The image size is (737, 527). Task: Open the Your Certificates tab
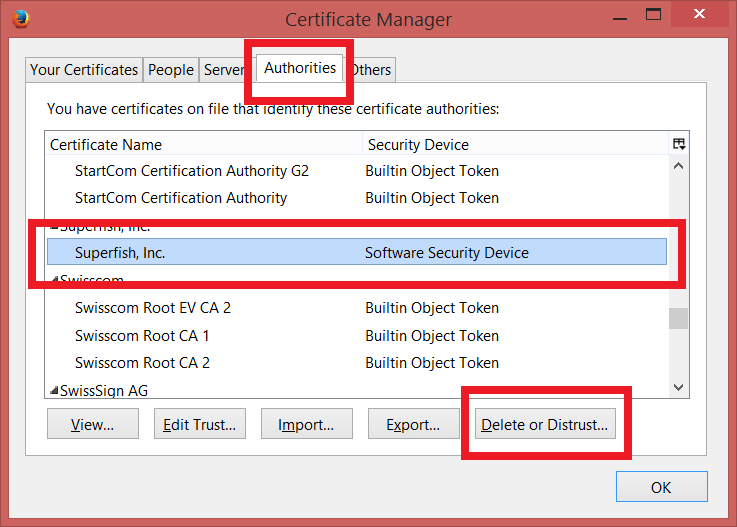(84, 70)
